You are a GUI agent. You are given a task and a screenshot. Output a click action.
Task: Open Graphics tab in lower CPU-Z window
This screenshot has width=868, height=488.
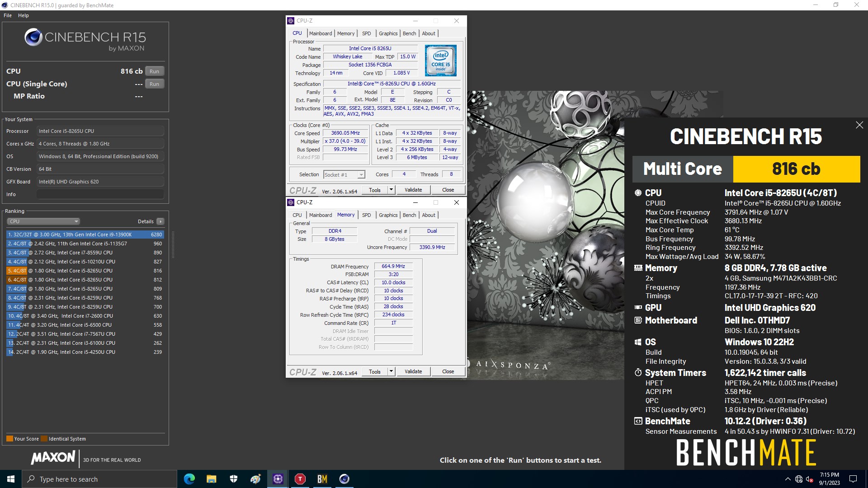click(388, 215)
